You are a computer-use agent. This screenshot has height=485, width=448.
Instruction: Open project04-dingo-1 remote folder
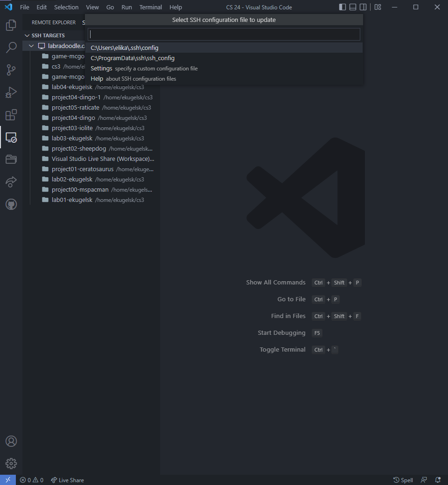click(91, 97)
